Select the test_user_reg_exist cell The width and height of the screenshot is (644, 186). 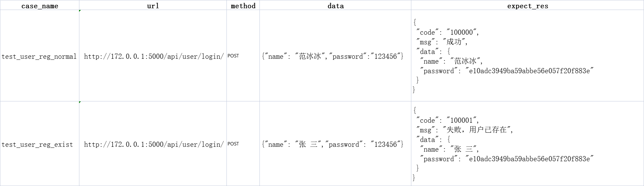[40, 144]
